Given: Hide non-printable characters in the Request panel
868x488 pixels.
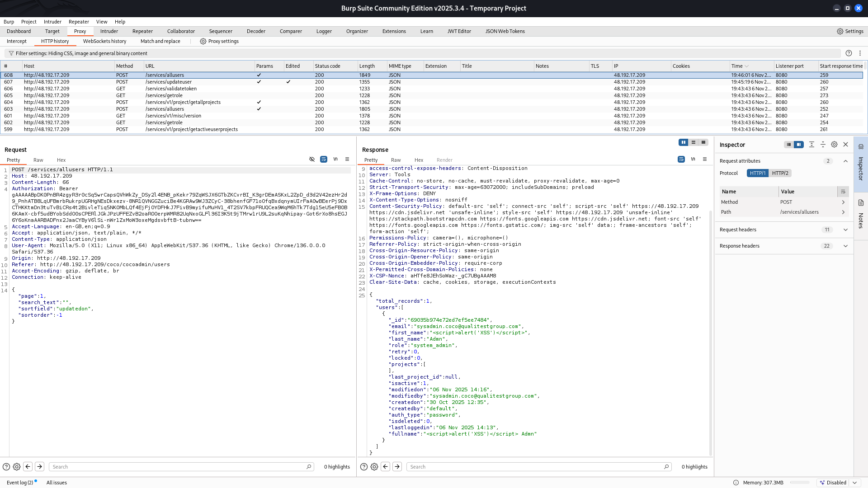Looking at the screenshot, I should [x=335, y=159].
